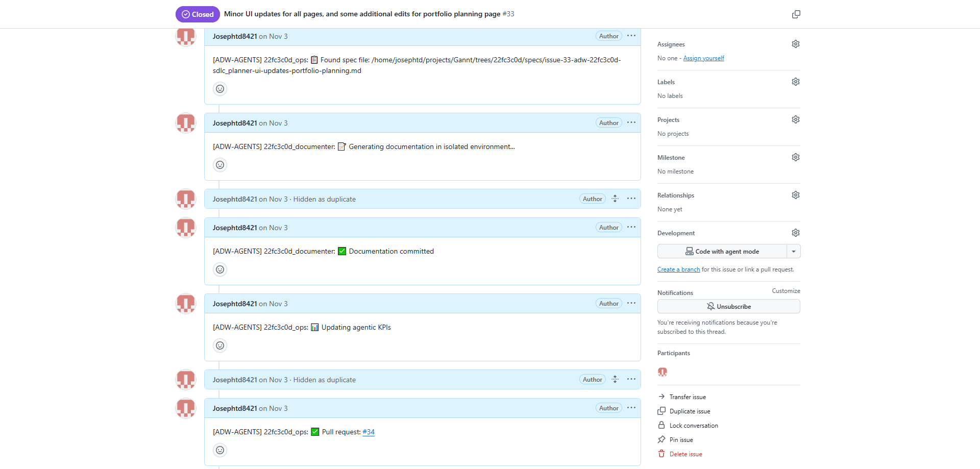Open the Development settings gear
Image resolution: width=980 pixels, height=469 pixels.
(x=795, y=232)
